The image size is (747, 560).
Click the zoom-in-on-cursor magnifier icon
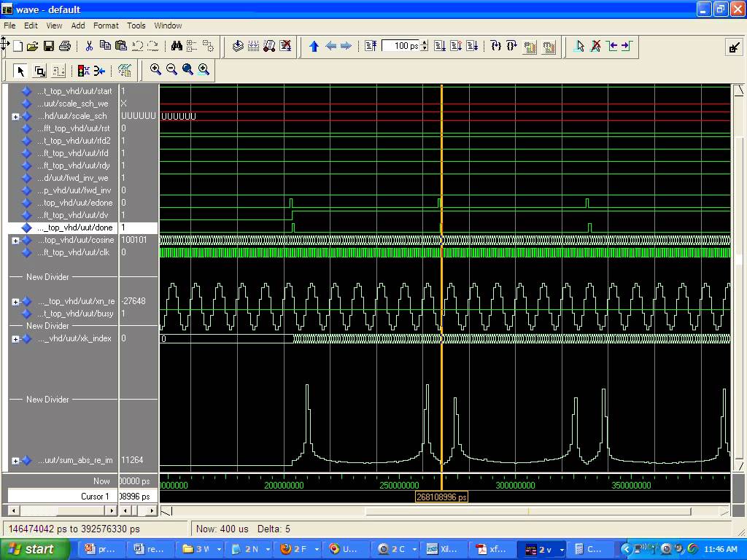click(204, 69)
